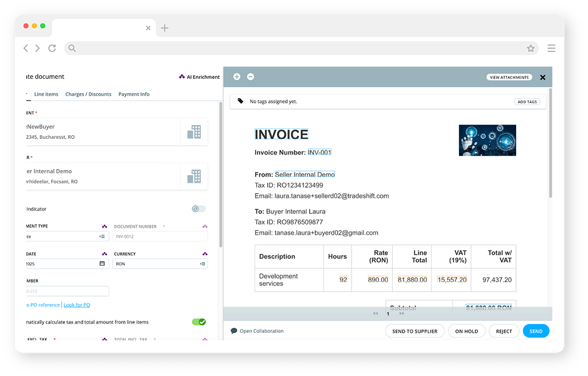Screen dimensions: 588x376
Task: Reload the page in the browser
Action: (52, 48)
